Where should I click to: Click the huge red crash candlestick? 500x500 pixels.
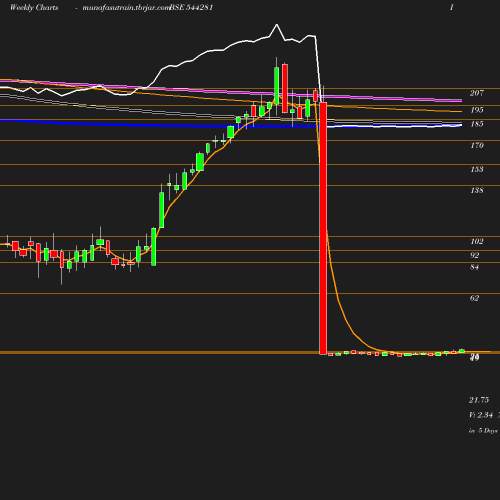pos(323,228)
